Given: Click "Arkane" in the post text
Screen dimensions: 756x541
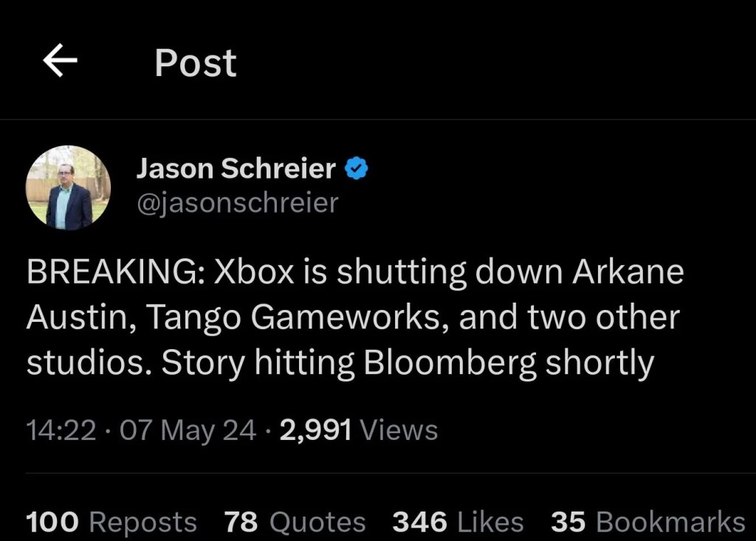Looking at the screenshot, I should coord(628,272).
